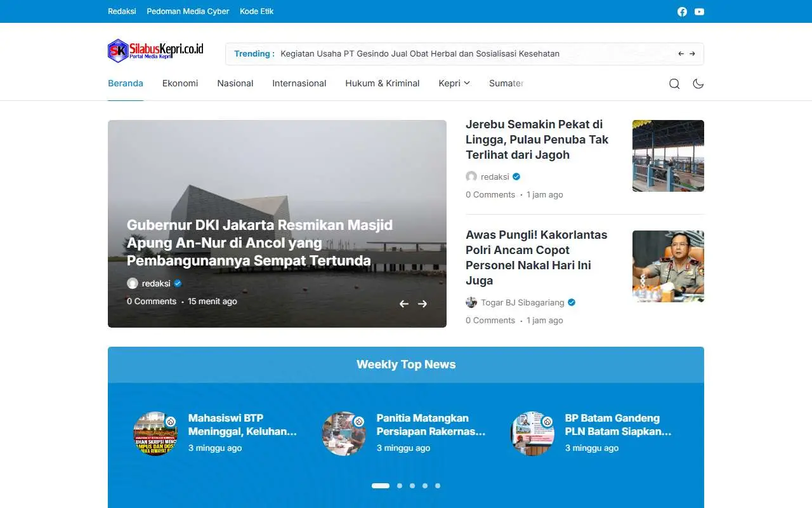812x508 pixels.
Task: Open Panitia Rakernas round thumbnail
Action: [x=344, y=434]
